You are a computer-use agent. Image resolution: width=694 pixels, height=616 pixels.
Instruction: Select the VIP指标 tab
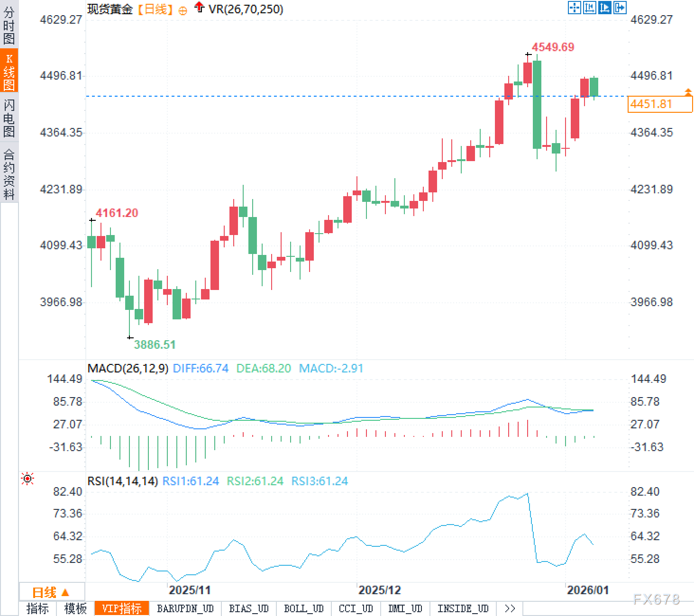coord(122,608)
